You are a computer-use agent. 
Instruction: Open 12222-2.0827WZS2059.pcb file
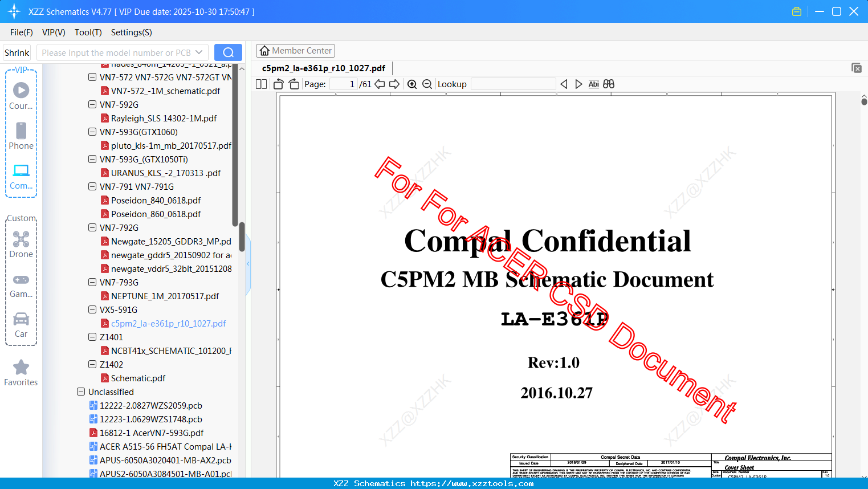pos(150,405)
